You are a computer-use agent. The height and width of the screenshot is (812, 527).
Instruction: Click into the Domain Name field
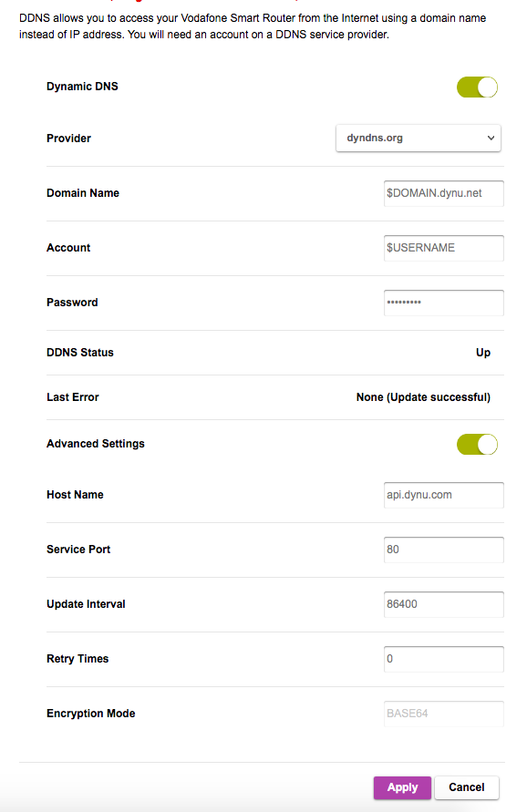click(x=444, y=193)
